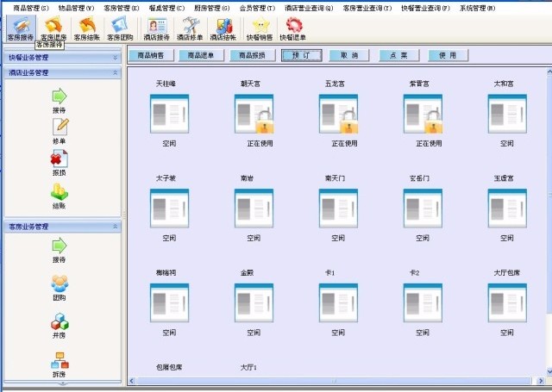This screenshot has height=392, width=552.
Task: Open the 会员管理(T) menu
Action: [257, 8]
